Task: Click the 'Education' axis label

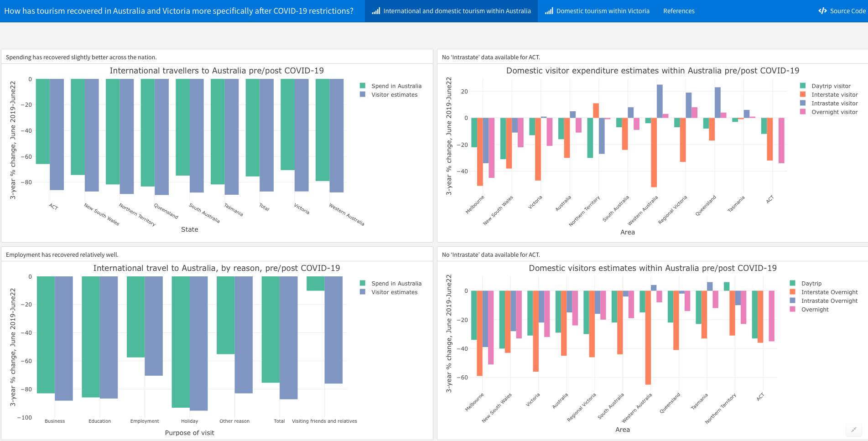Action: click(99, 421)
